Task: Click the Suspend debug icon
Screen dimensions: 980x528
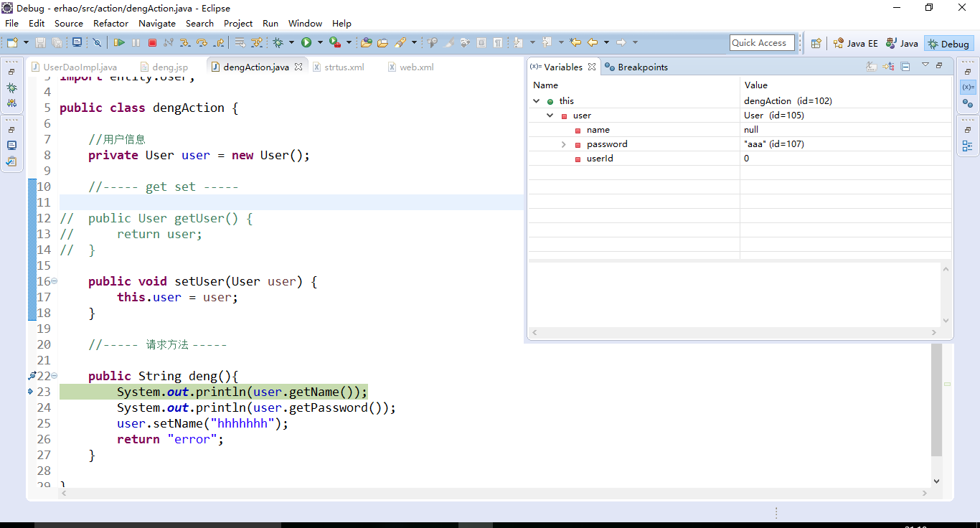Action: pyautogui.click(x=136, y=43)
